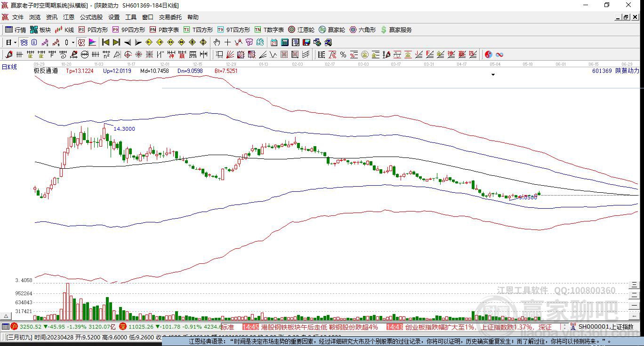Open the 设置 menu

pos(114,17)
